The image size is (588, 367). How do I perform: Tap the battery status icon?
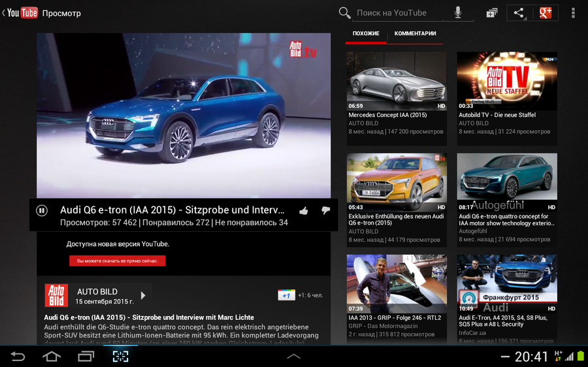(581, 356)
